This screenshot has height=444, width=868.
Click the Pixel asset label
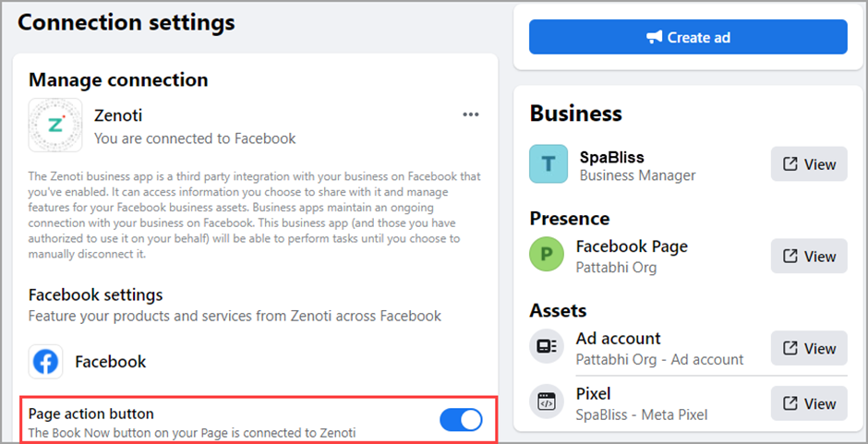(594, 394)
